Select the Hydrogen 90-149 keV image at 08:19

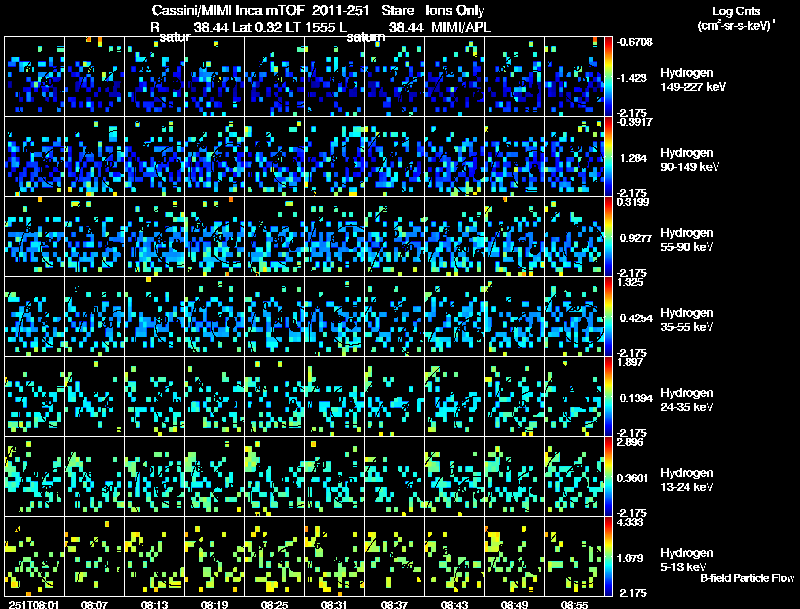tap(214, 157)
